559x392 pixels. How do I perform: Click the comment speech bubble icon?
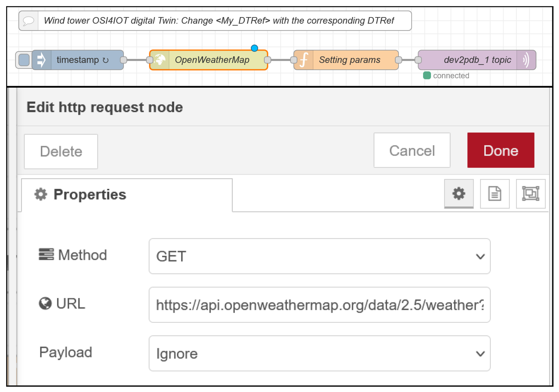click(28, 21)
